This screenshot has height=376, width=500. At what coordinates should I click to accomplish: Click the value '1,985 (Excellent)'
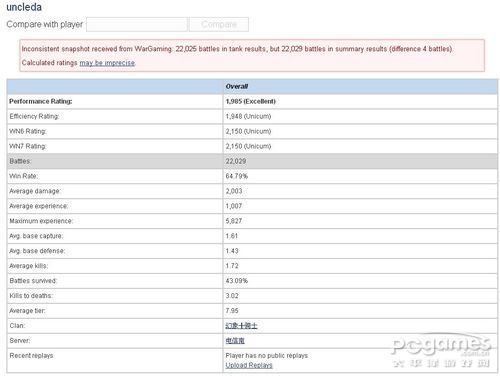[x=251, y=101]
